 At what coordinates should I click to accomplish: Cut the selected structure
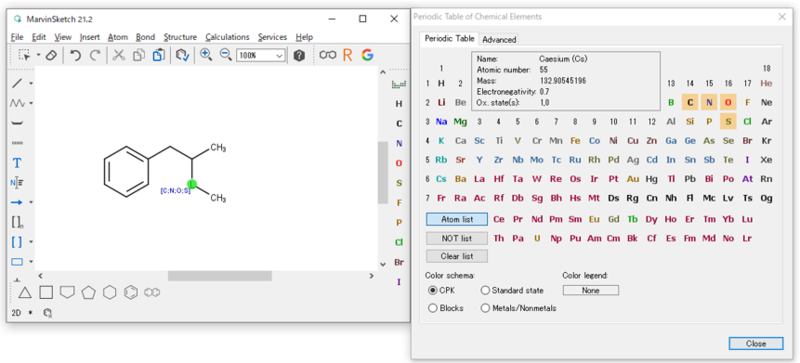[x=118, y=55]
